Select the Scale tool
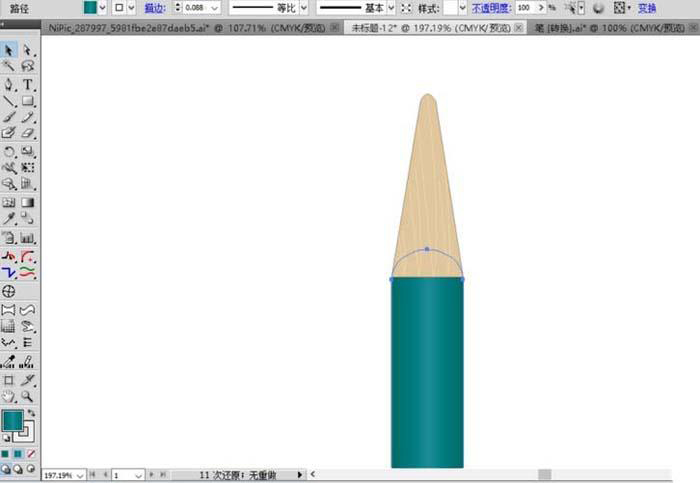700x483 pixels. coord(28,151)
